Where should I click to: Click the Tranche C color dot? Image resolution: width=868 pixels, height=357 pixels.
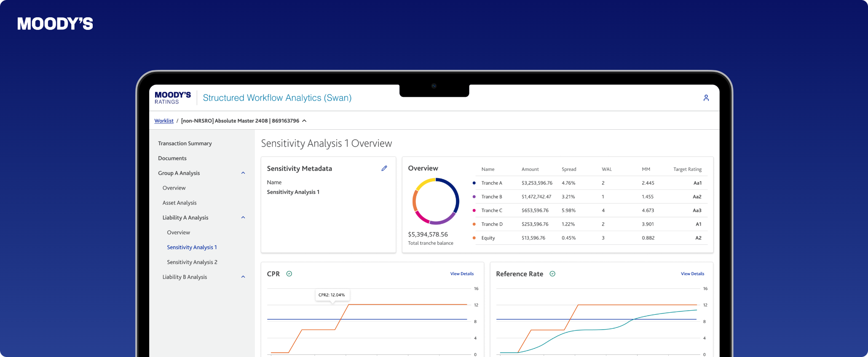(474, 210)
